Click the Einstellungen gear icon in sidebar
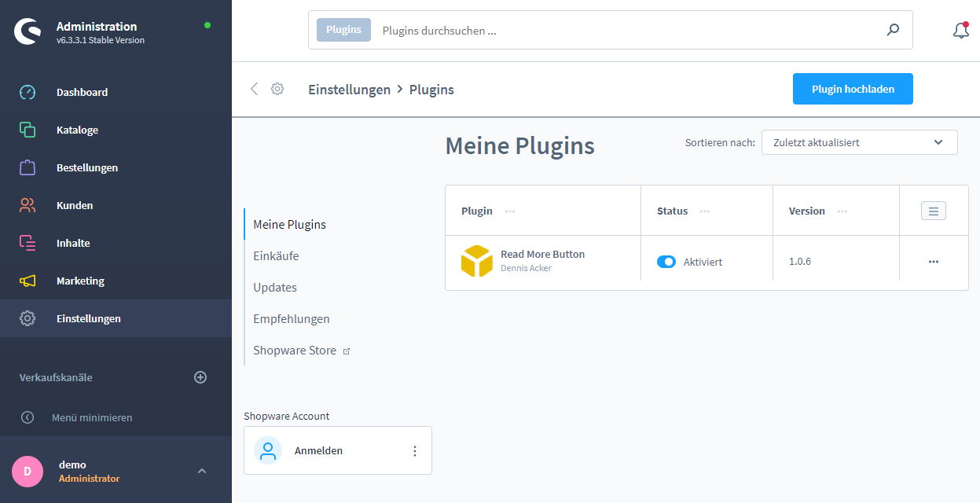The height and width of the screenshot is (503, 980). (28, 318)
